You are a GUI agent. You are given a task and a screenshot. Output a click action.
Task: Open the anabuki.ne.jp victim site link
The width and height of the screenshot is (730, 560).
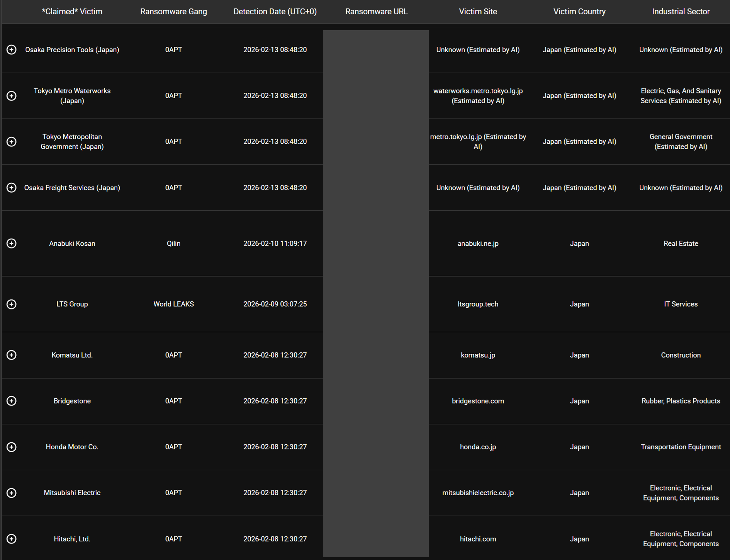coord(478,244)
